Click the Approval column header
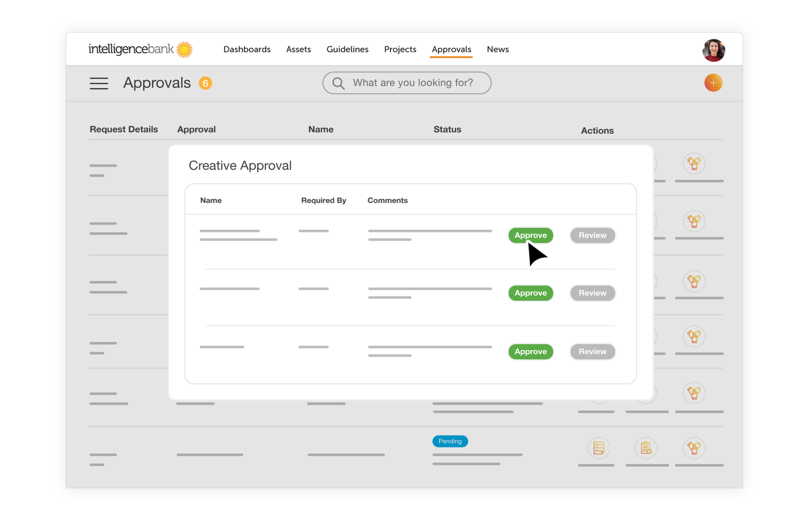This screenshot has width=809, height=532. coord(196,129)
